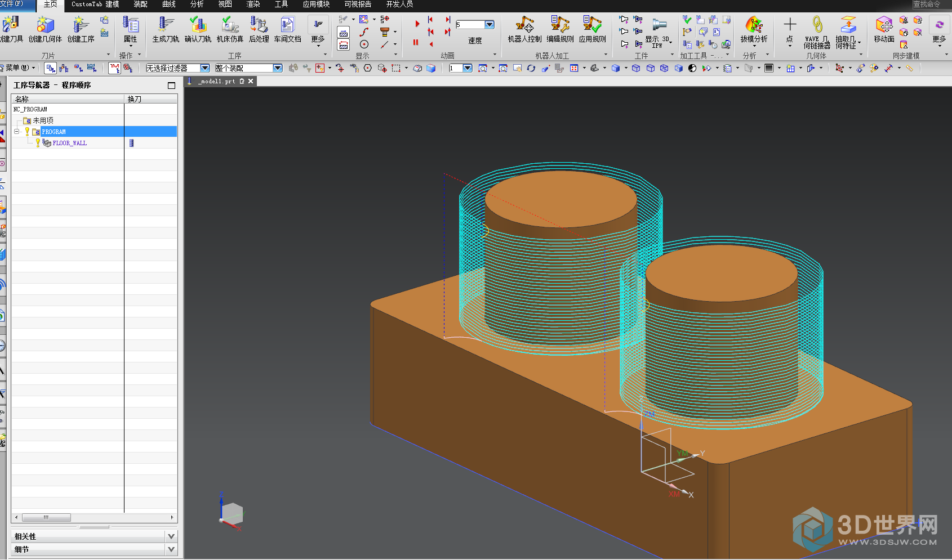
Task: Open the 整个装配 scope dropdown
Action: tap(278, 68)
